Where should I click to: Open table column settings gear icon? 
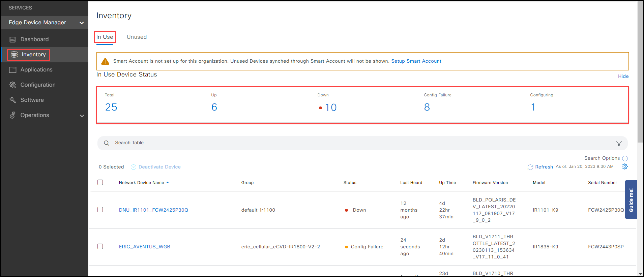625,166
